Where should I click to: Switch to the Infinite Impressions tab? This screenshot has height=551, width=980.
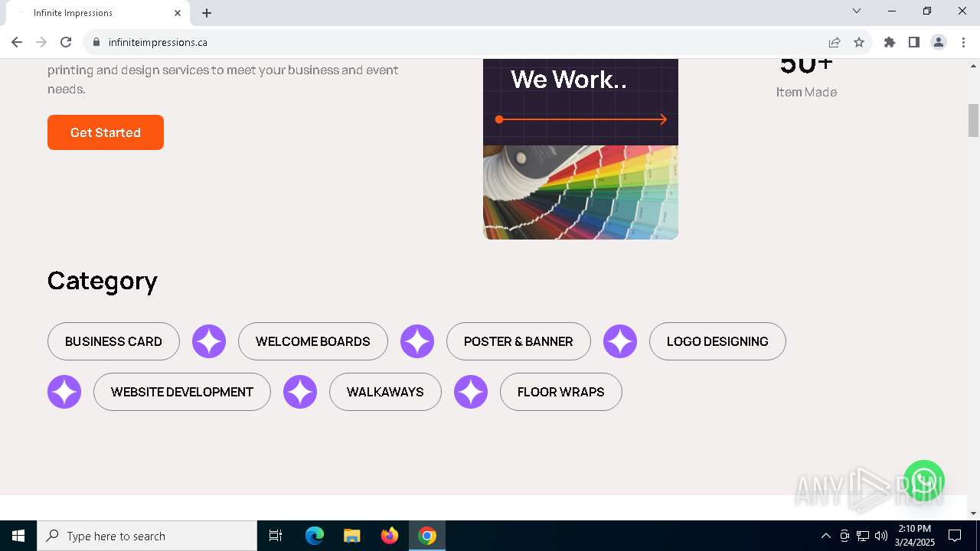96,13
